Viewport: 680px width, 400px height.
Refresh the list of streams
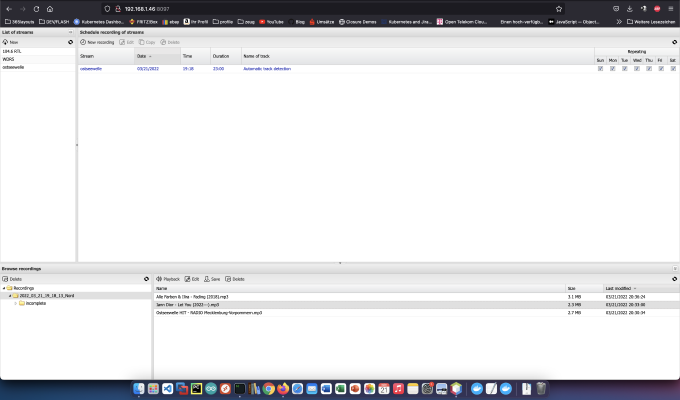(x=70, y=42)
